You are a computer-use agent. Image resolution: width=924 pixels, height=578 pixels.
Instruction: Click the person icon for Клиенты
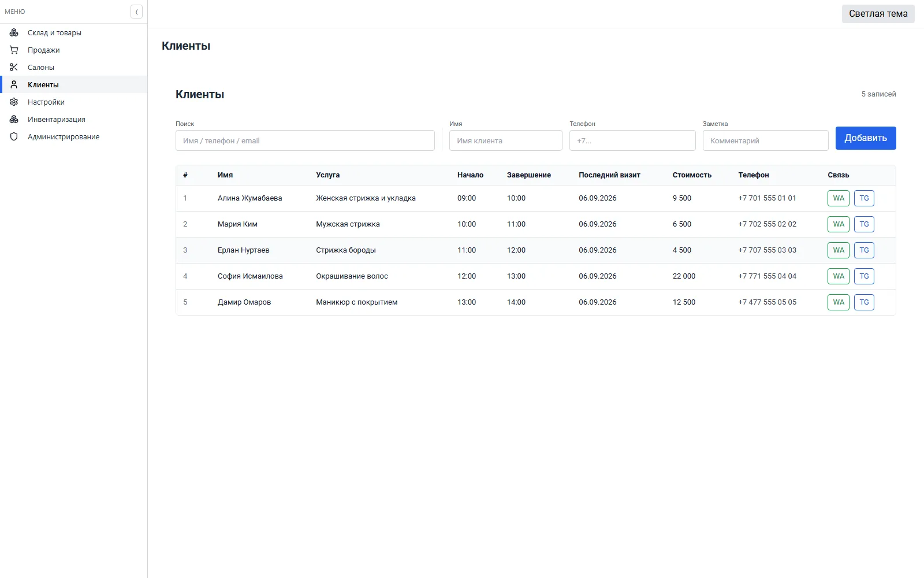(14, 84)
